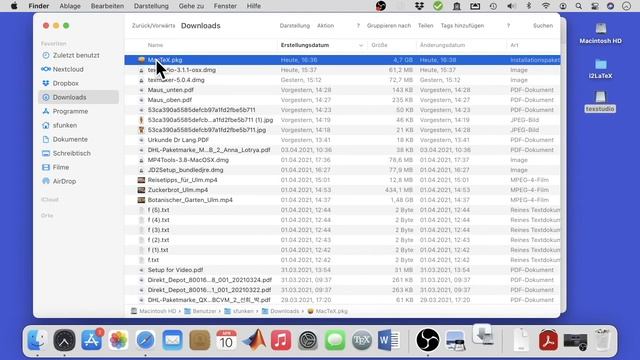The width and height of the screenshot is (640, 360).
Task: Toggle Erstellungsdatum sort order arrow
Action: pyautogui.click(x=360, y=45)
